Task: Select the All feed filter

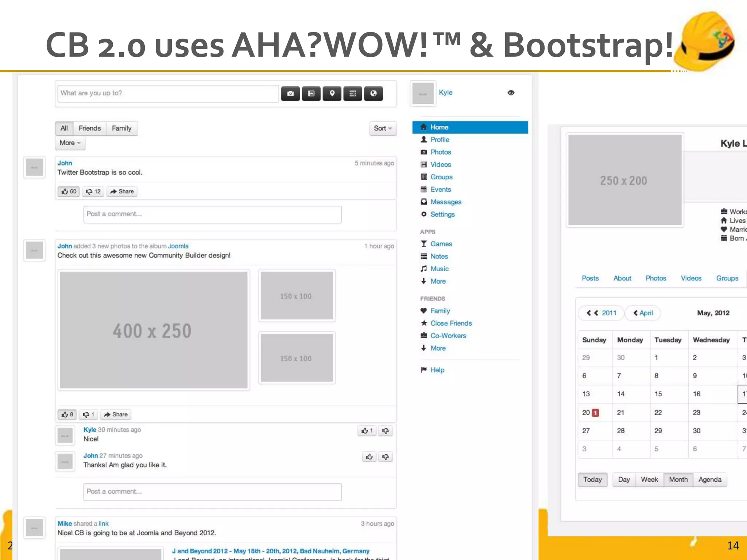Action: point(64,128)
